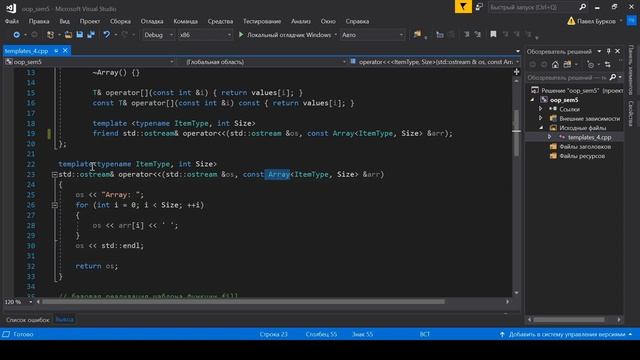Toggle bookmark via toolbar bookmark icon
Viewport: 640px width, 360px height.
[493, 35]
